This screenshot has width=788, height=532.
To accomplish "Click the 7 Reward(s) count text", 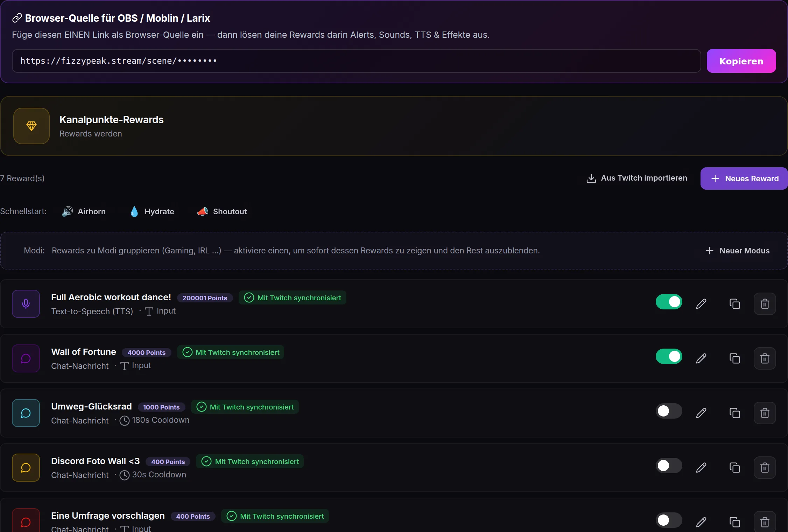I will point(22,178).
